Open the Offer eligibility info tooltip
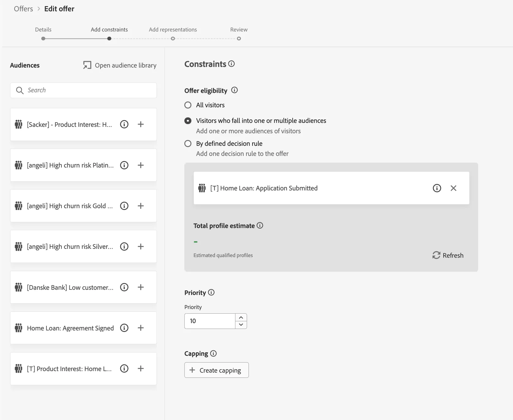513x420 pixels. click(x=234, y=90)
